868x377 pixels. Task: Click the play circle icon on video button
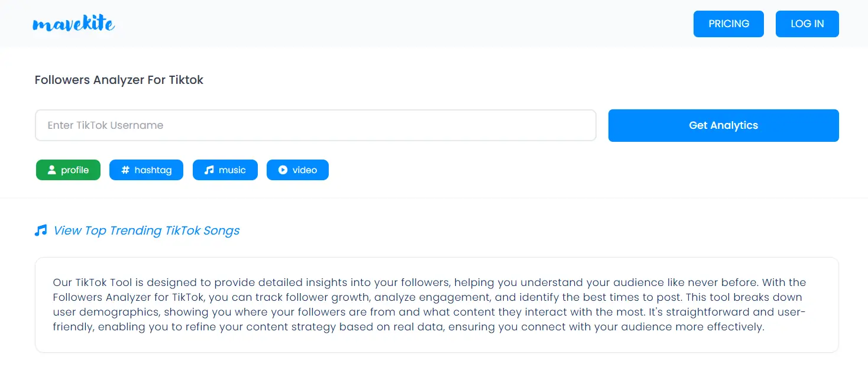(283, 170)
